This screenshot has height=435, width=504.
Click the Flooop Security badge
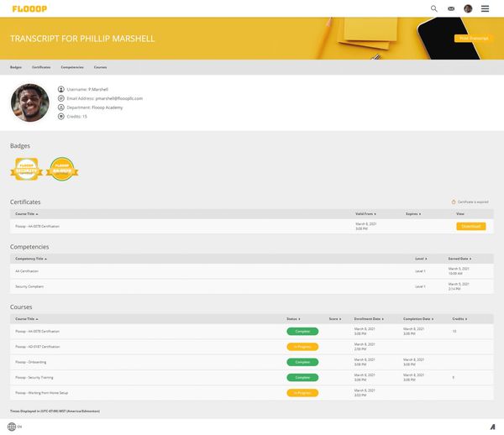(x=26, y=169)
